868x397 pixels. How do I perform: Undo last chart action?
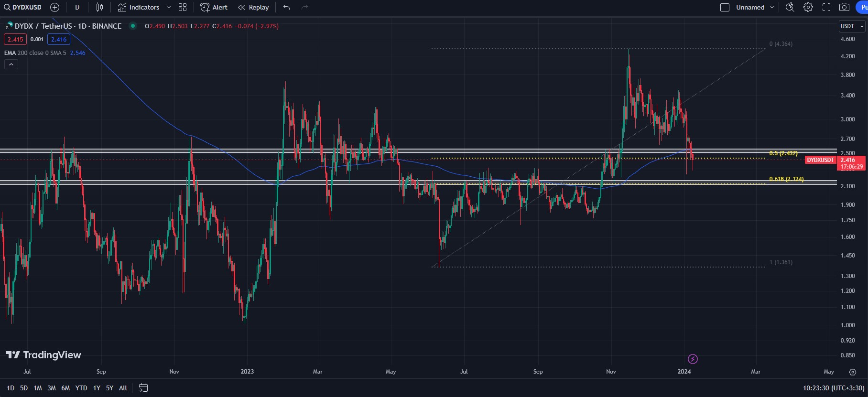click(286, 7)
